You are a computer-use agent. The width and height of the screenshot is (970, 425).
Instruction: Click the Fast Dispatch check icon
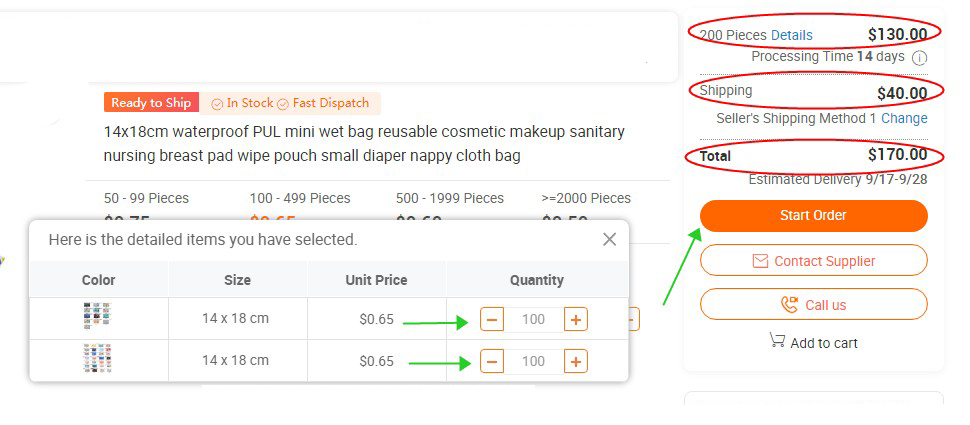click(283, 104)
